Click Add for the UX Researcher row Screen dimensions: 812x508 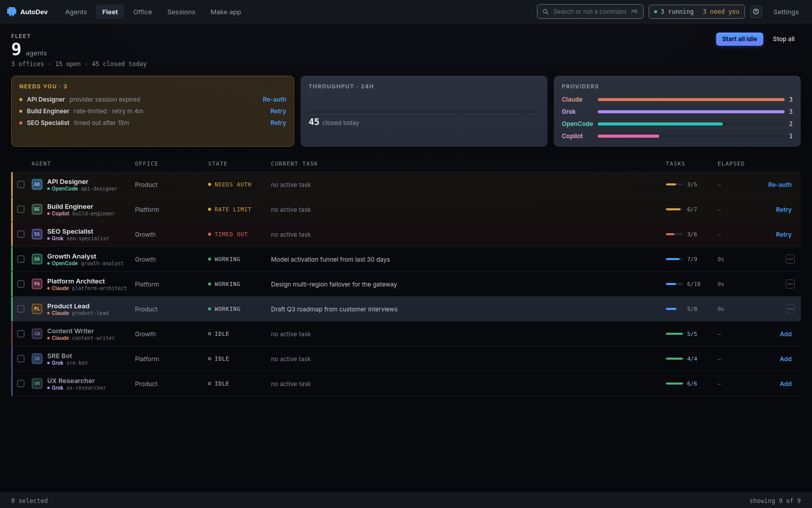(x=786, y=384)
